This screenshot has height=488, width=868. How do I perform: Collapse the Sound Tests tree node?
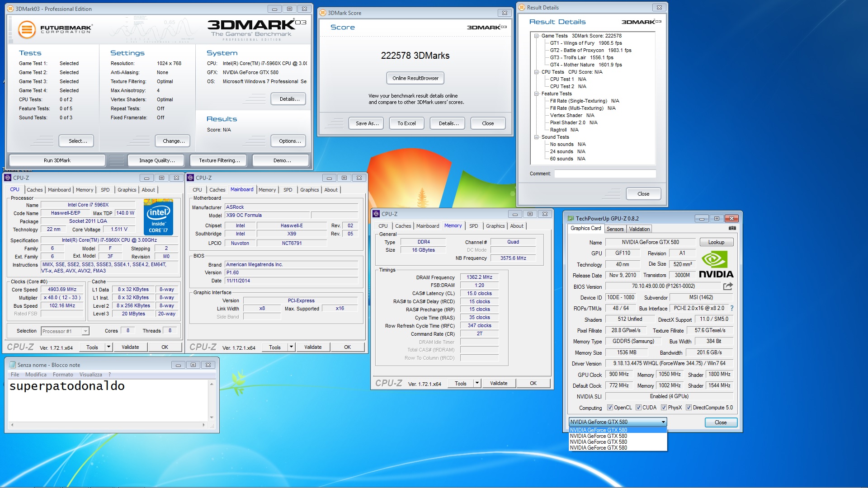(536, 137)
